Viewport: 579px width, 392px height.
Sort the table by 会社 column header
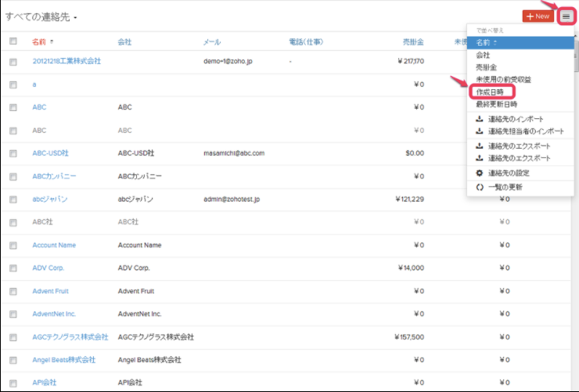pos(124,41)
